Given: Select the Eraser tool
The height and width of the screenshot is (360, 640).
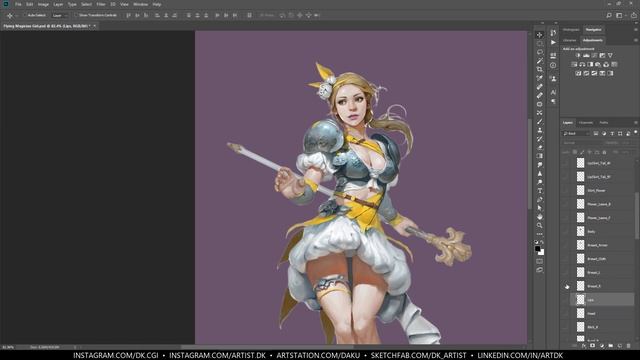Looking at the screenshot, I should point(540,147).
